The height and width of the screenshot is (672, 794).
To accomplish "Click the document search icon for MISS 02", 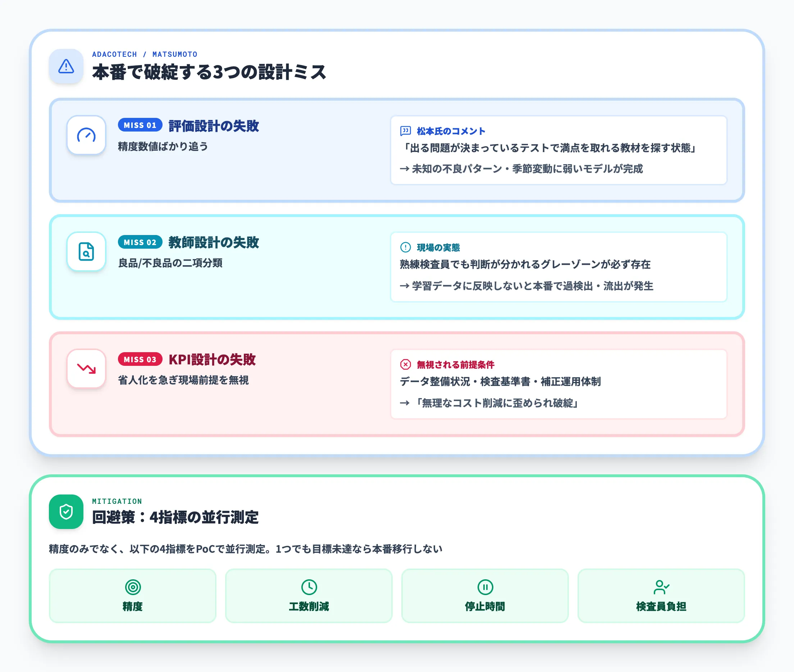I will (x=86, y=252).
